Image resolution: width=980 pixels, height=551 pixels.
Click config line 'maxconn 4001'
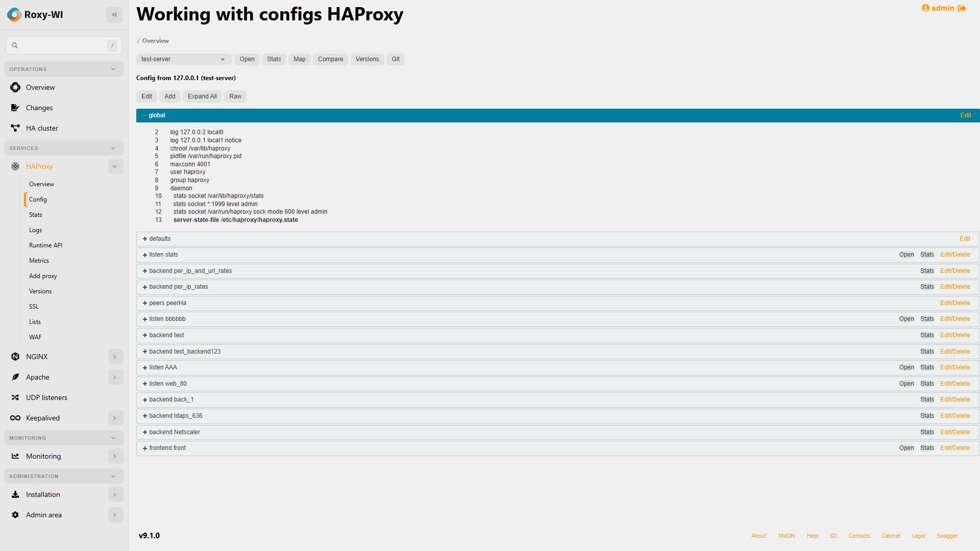pyautogui.click(x=190, y=164)
